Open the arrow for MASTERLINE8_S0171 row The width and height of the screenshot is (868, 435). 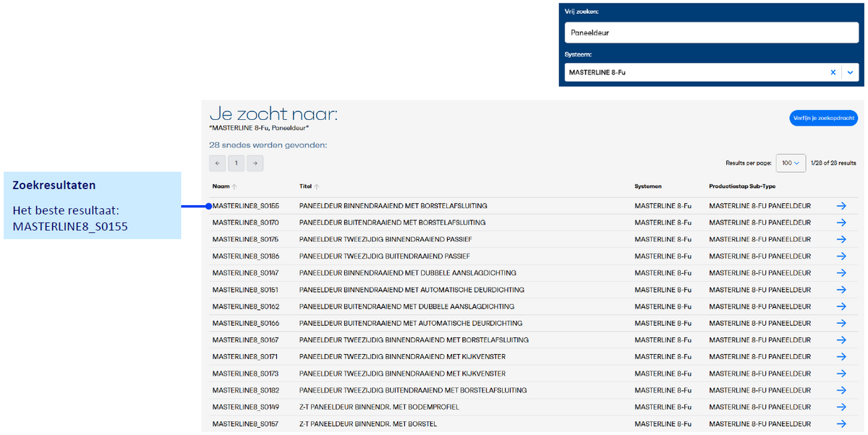click(841, 356)
